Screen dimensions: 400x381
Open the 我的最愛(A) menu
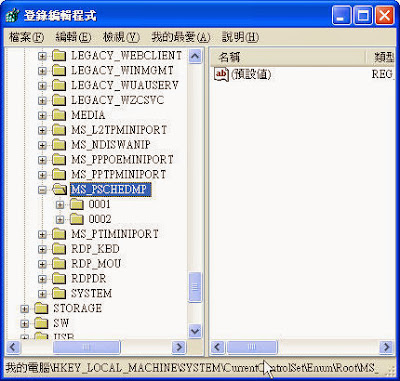click(x=180, y=37)
